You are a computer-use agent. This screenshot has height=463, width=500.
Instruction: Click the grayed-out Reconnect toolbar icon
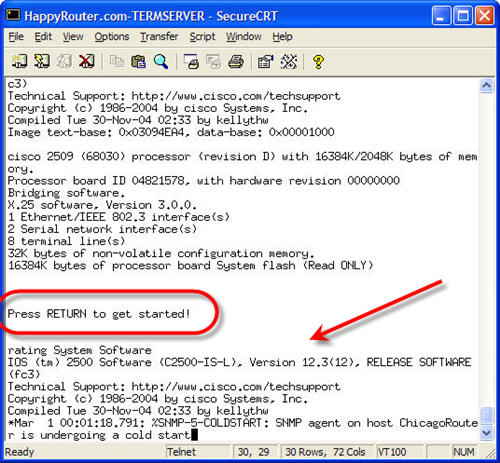click(64, 62)
